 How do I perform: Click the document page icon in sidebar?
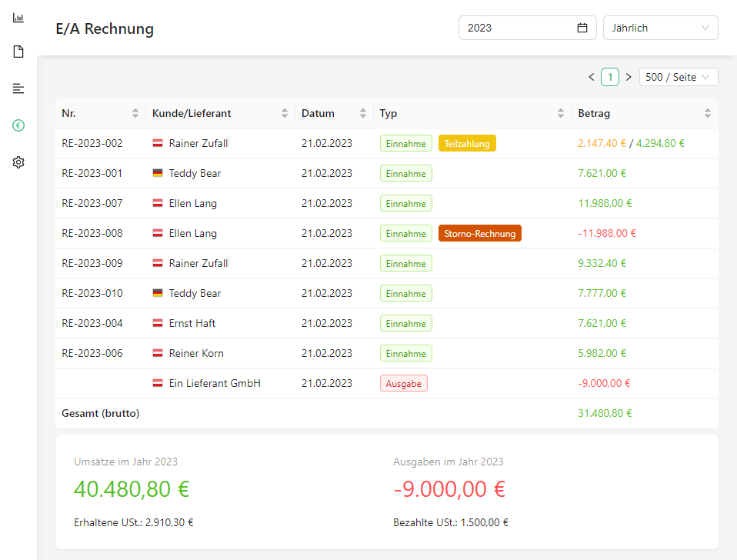pyautogui.click(x=18, y=52)
